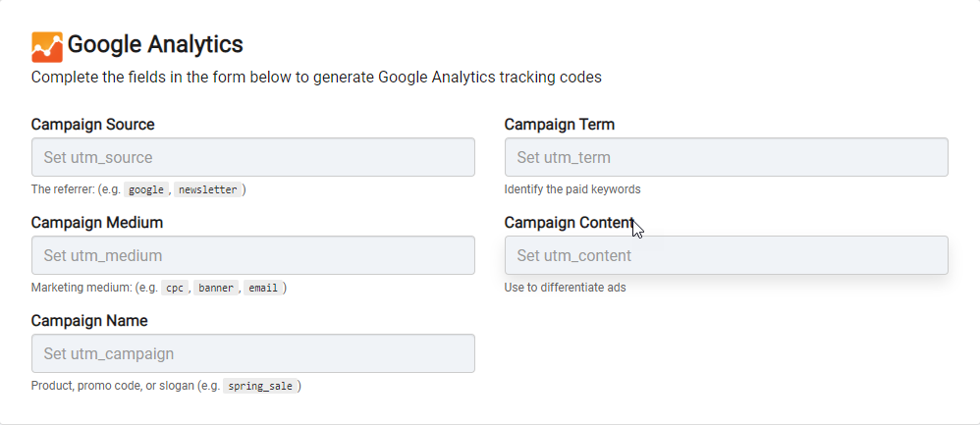The height and width of the screenshot is (425, 980).
Task: Click into the Campaign Medium field
Action: [253, 255]
